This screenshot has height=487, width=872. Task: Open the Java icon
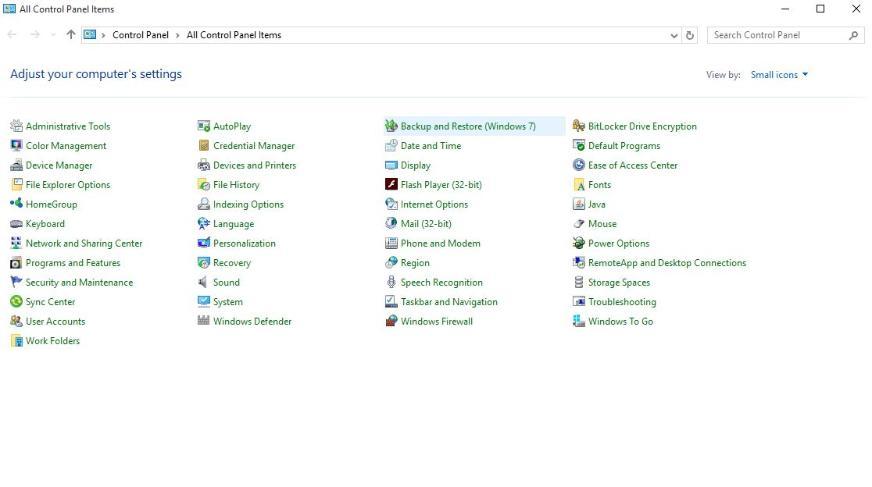(x=578, y=204)
